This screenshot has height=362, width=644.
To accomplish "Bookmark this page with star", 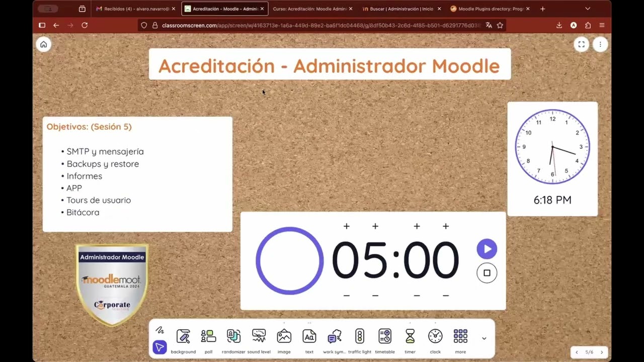I will pyautogui.click(x=500, y=25).
